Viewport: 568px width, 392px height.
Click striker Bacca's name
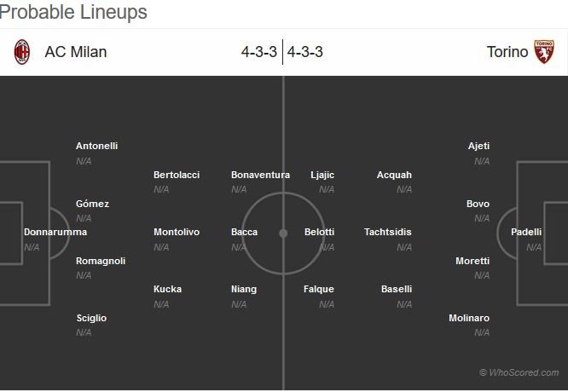click(x=244, y=232)
